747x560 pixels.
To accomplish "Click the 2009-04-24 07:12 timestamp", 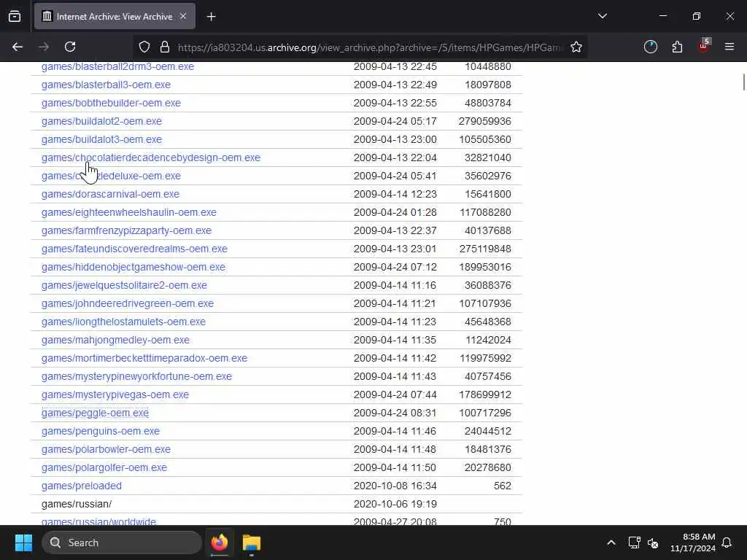I will coord(395,267).
